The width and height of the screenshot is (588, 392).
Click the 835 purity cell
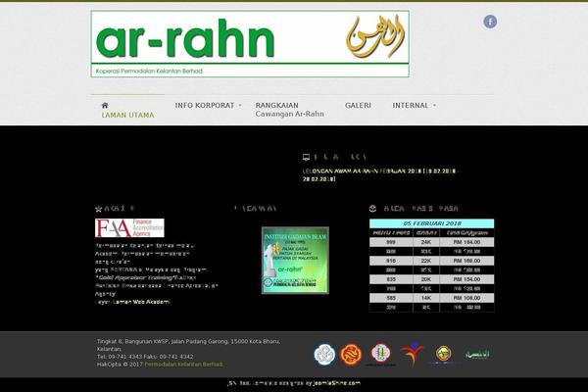[391, 279]
